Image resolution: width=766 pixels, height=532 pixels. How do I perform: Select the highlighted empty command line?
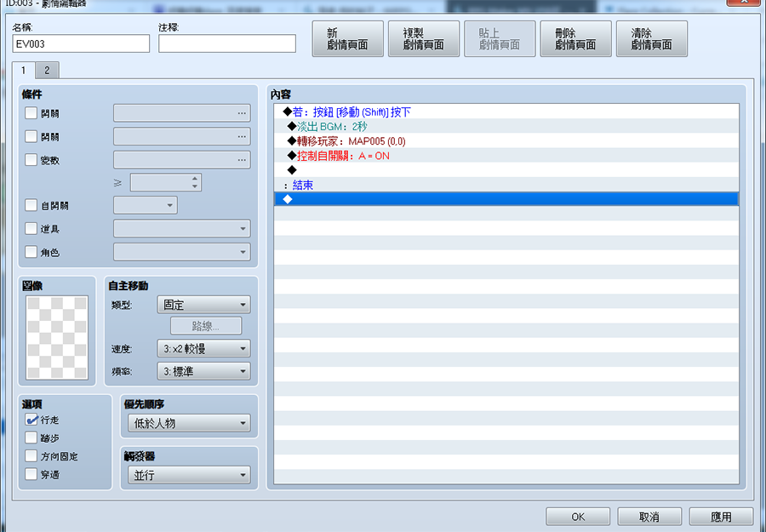point(506,199)
